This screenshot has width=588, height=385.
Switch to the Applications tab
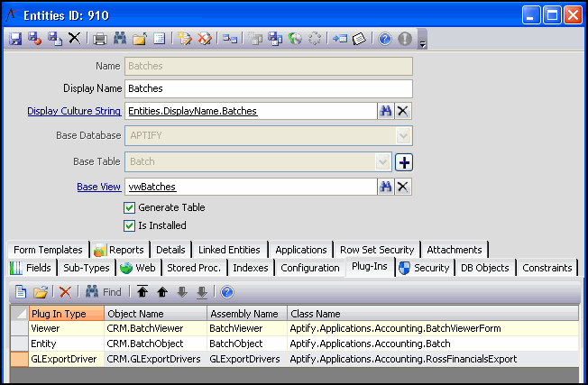coord(301,250)
